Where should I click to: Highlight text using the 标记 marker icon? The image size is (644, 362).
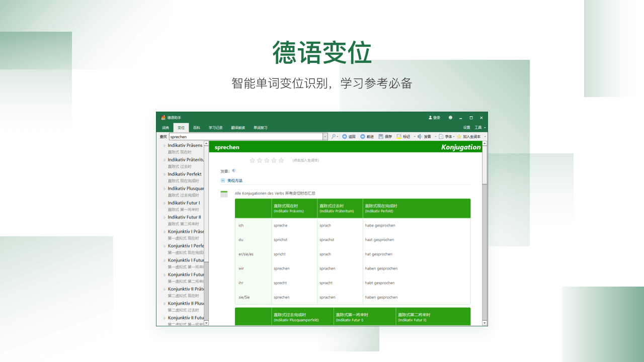398,136
